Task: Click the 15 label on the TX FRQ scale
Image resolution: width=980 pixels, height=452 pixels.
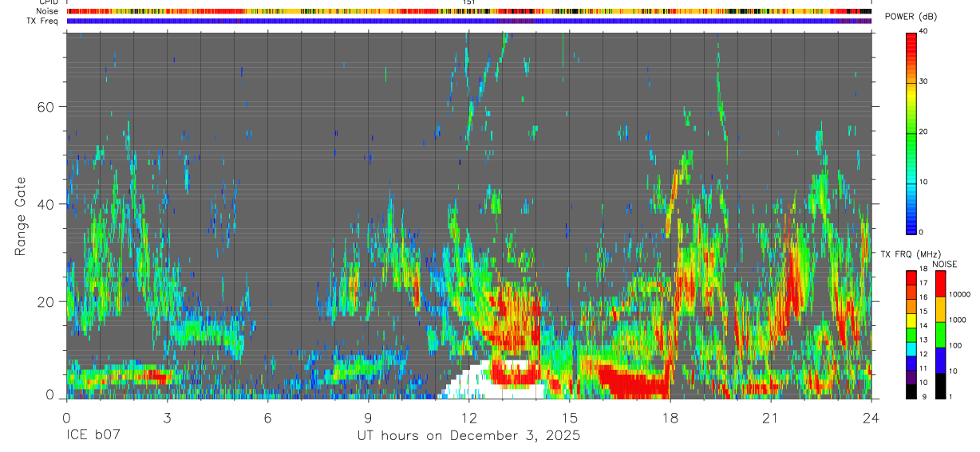Action: pyautogui.click(x=923, y=312)
